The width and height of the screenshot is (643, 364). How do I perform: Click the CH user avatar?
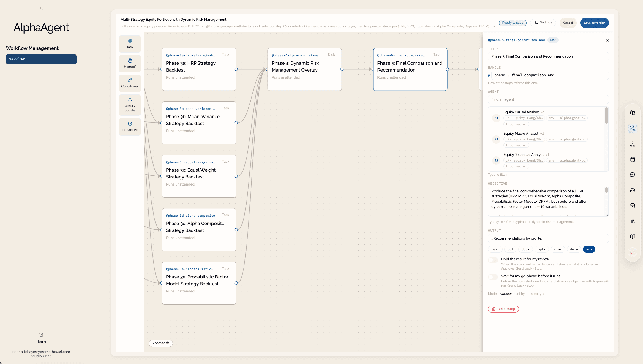click(633, 252)
